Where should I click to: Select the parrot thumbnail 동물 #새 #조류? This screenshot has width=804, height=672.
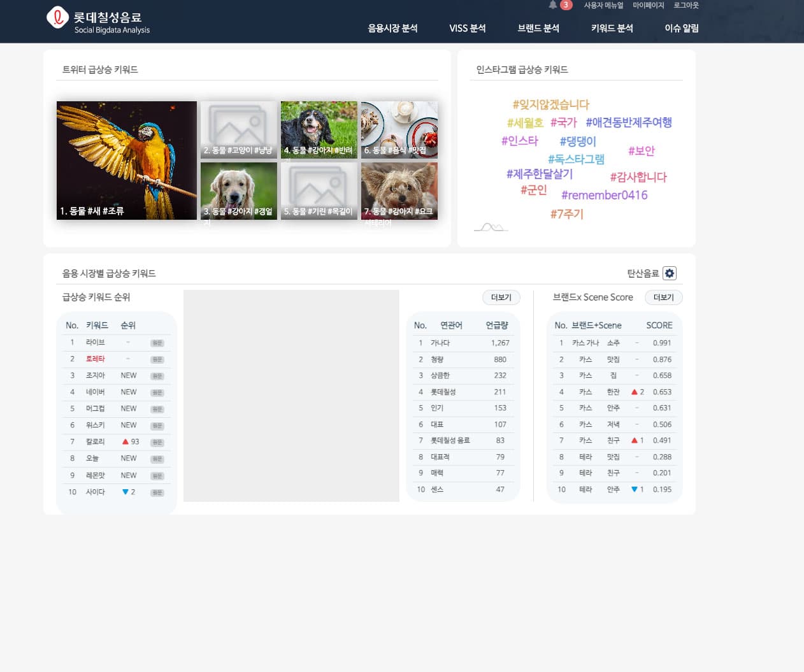pyautogui.click(x=126, y=161)
